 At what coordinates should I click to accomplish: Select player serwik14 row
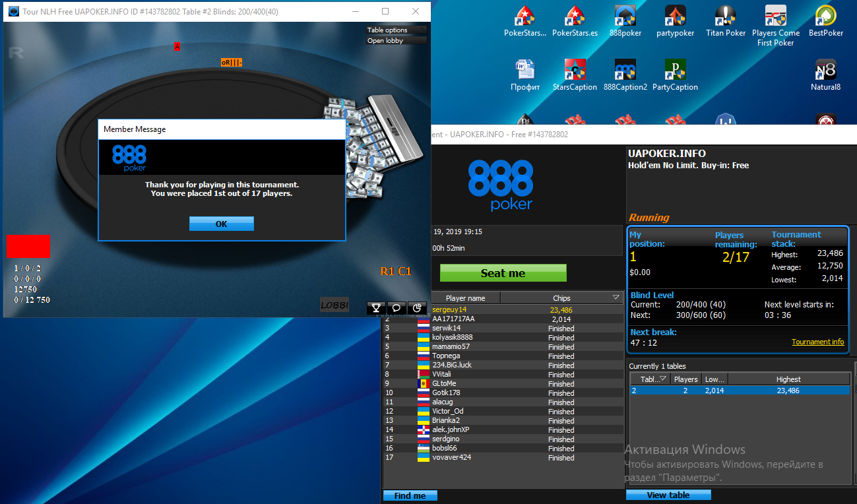coord(503,328)
